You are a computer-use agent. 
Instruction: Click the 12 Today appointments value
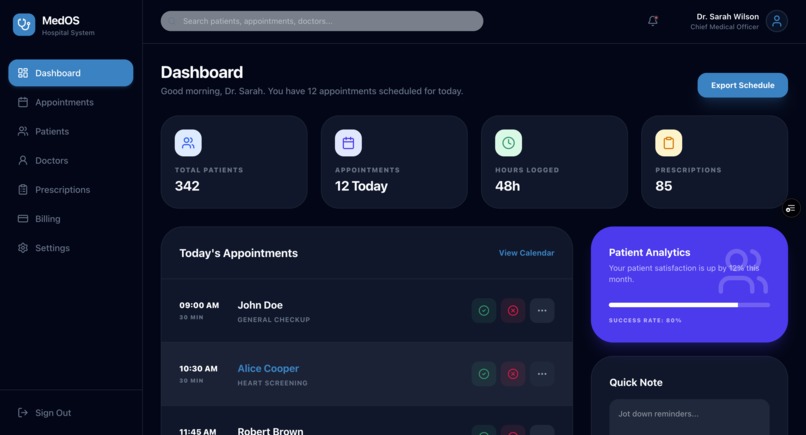pos(361,186)
